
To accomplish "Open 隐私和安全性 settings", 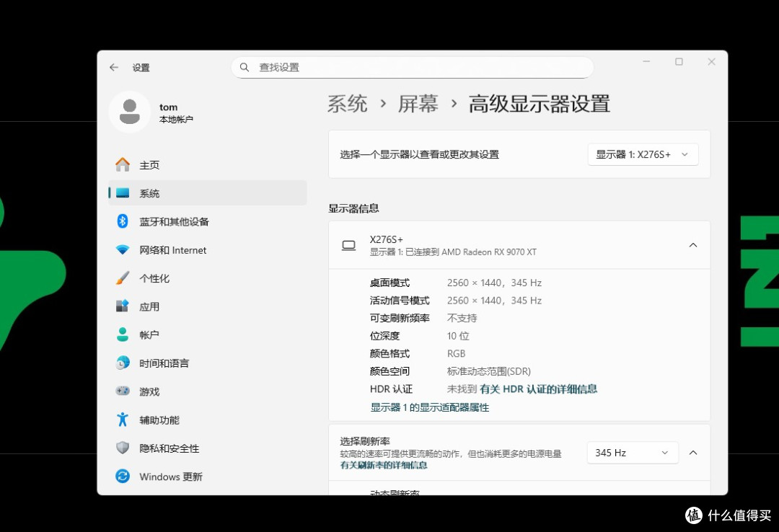I will [x=208, y=448].
